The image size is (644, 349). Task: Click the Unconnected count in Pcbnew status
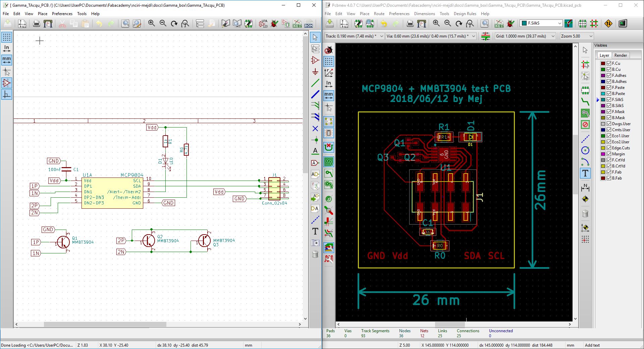coord(490,336)
